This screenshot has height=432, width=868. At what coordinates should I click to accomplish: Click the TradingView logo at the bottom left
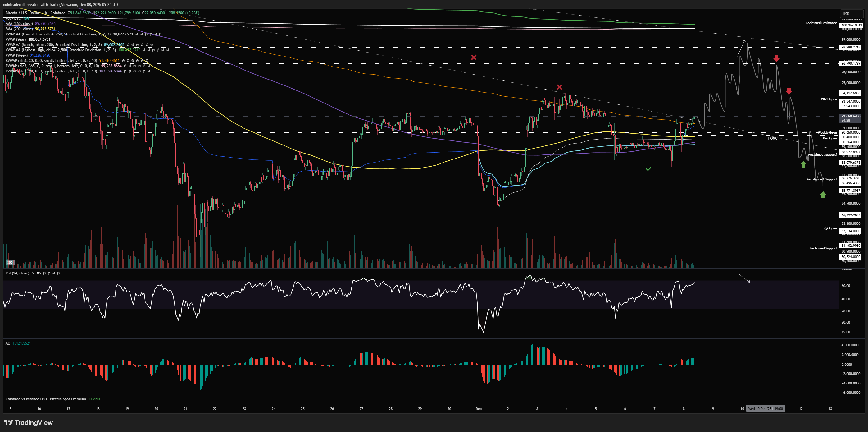click(28, 423)
